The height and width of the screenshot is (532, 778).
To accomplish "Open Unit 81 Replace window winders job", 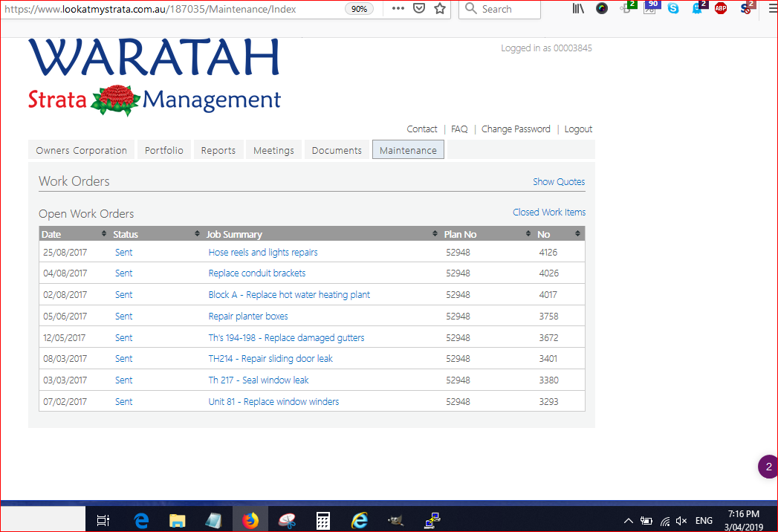I will pos(274,401).
